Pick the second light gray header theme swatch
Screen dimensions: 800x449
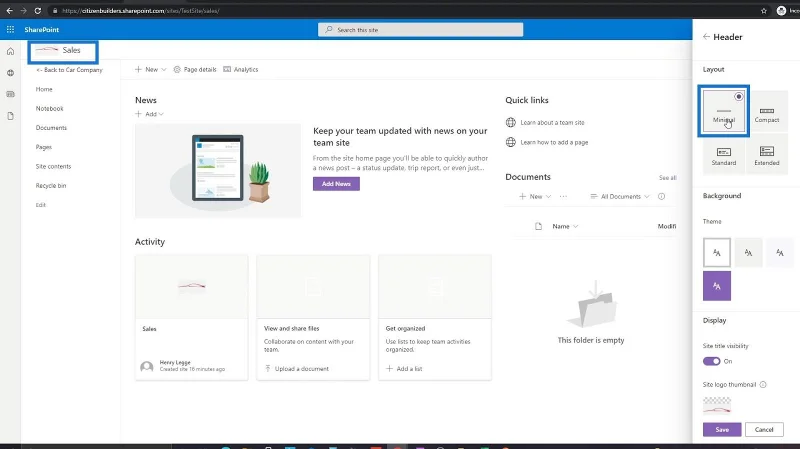pyautogui.click(x=748, y=253)
